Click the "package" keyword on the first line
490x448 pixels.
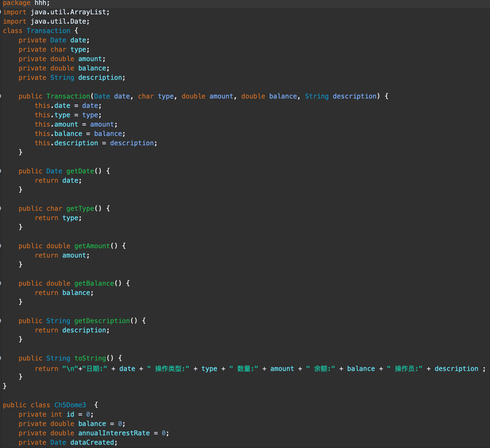point(17,3)
